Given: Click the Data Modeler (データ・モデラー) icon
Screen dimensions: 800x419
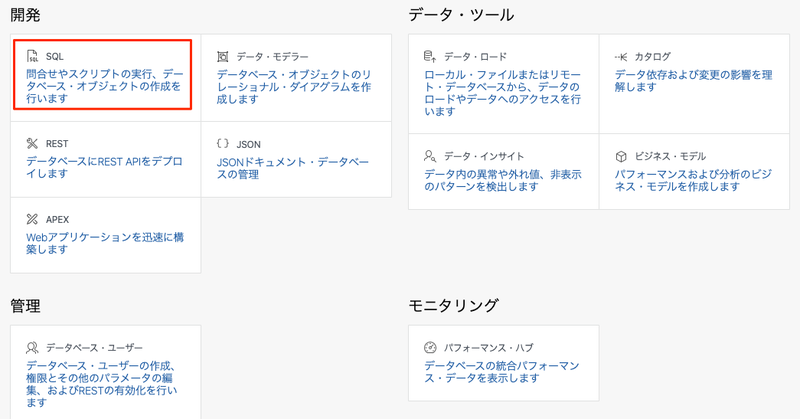Looking at the screenshot, I should tap(223, 57).
